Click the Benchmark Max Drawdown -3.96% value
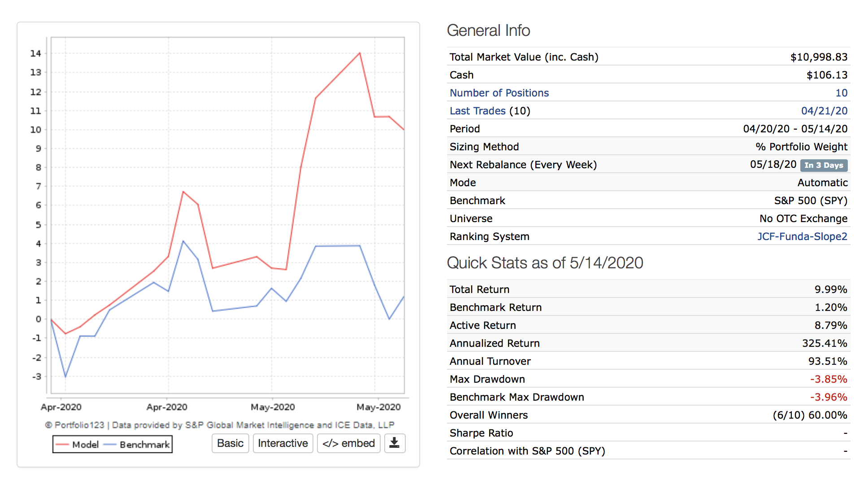The image size is (868, 481). pos(828,397)
